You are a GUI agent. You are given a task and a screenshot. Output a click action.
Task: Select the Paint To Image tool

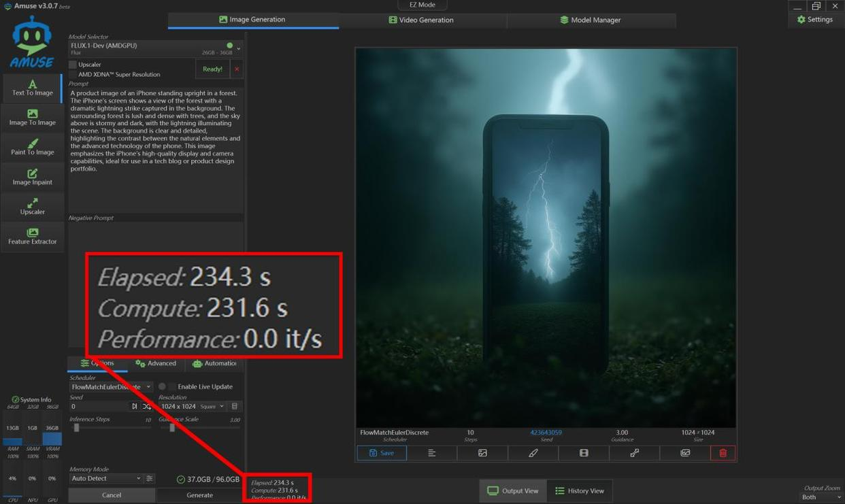[32, 147]
